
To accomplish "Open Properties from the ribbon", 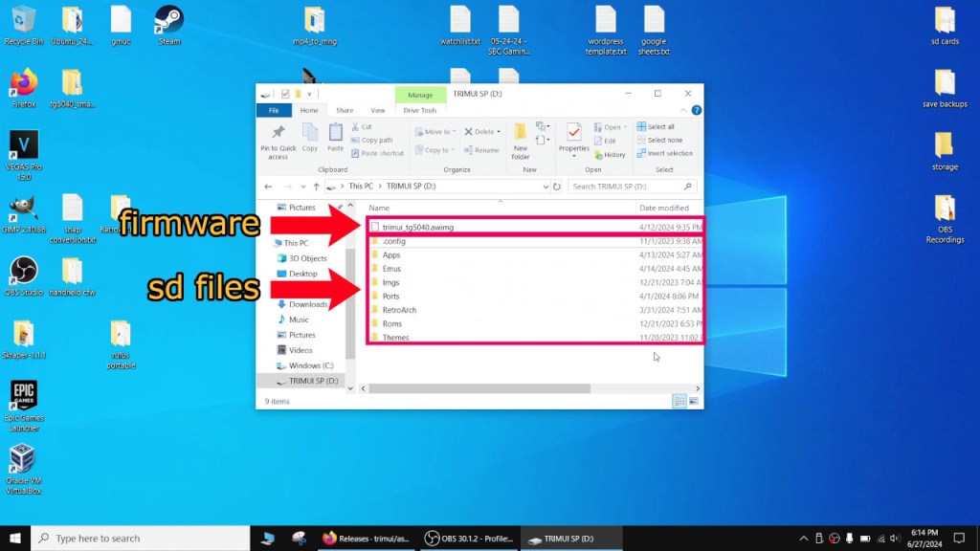I will point(573,140).
